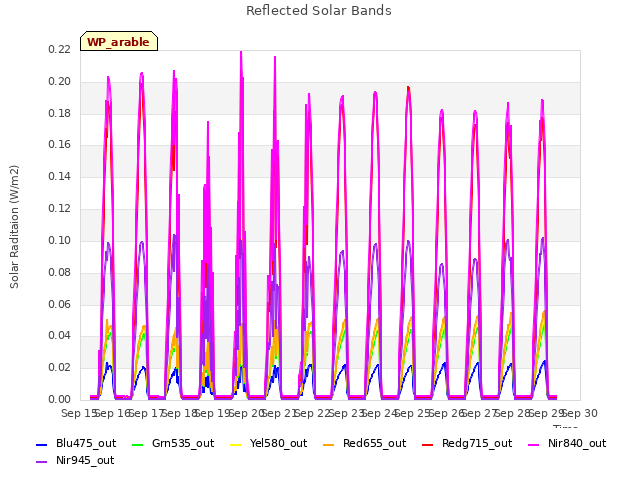Click the yellow Yel580_out color marker
This screenshot has width=640, height=480.
tap(236, 444)
